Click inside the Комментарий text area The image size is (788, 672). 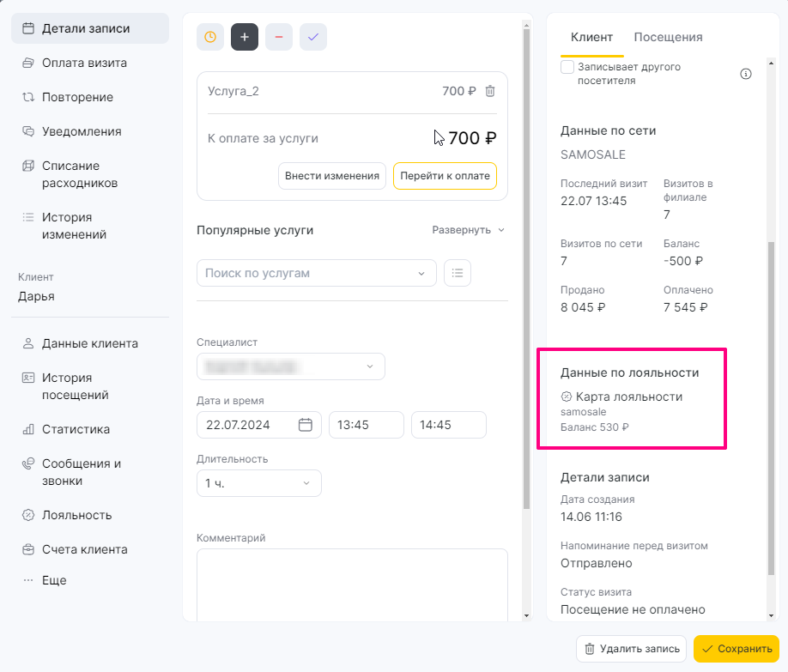click(x=352, y=584)
